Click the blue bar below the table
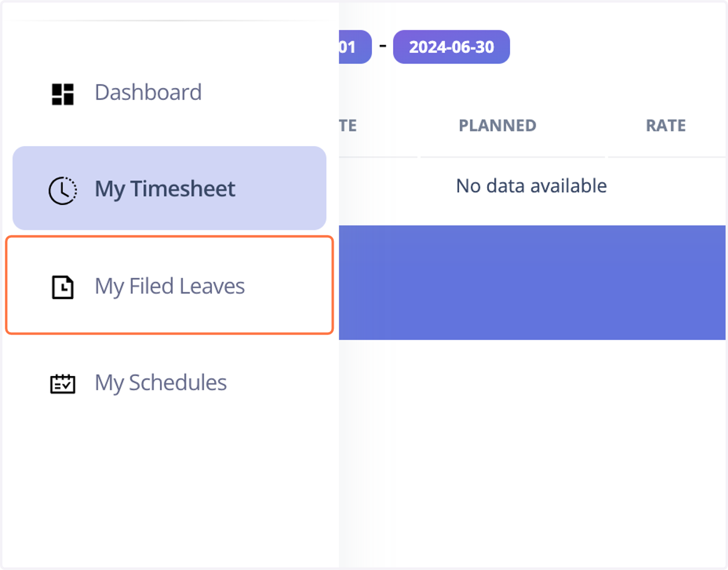The width and height of the screenshot is (728, 570). click(x=532, y=283)
